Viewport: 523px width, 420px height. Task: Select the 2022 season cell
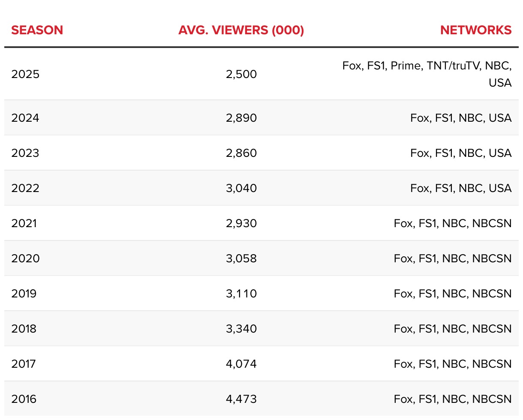click(x=25, y=188)
